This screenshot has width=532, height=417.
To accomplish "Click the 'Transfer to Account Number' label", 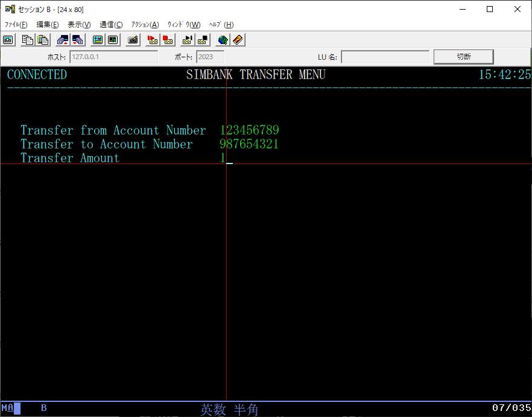I will [x=107, y=144].
